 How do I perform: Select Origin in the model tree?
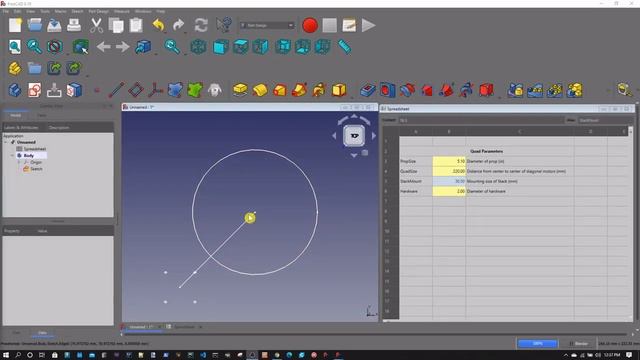click(36, 162)
